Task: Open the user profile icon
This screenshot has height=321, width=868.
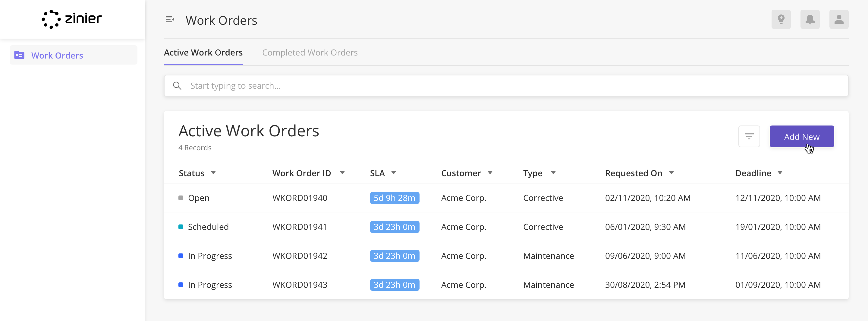Action: point(839,20)
